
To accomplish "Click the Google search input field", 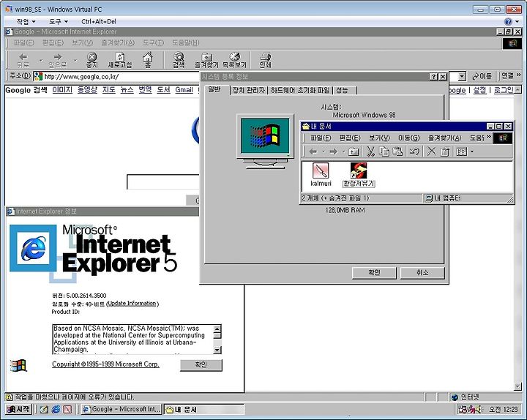I will (162, 181).
